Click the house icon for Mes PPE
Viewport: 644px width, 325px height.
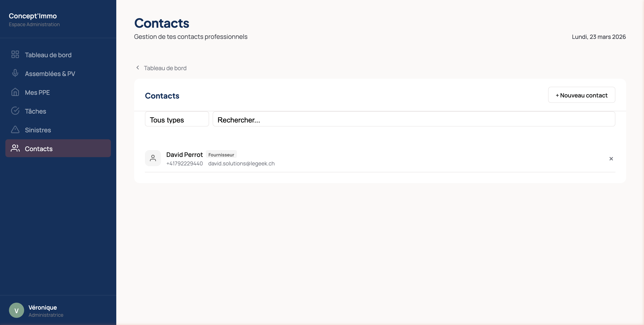[15, 92]
